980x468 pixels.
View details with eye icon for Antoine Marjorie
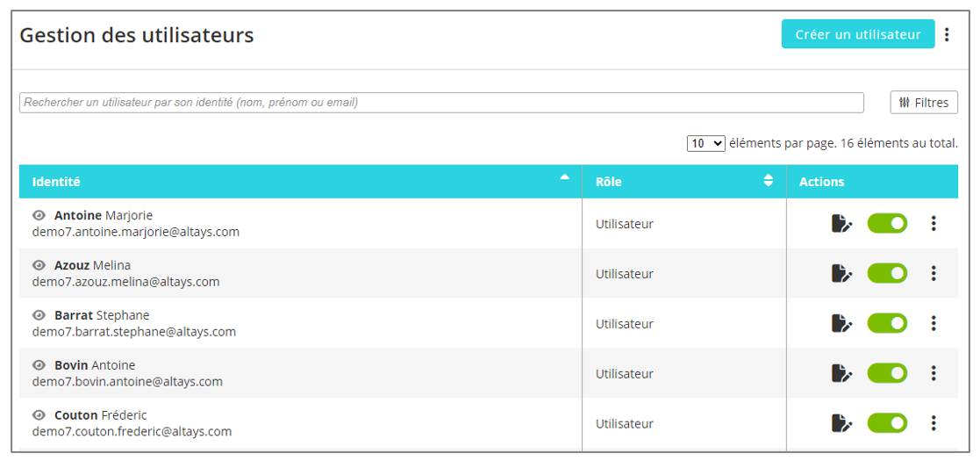coord(39,215)
